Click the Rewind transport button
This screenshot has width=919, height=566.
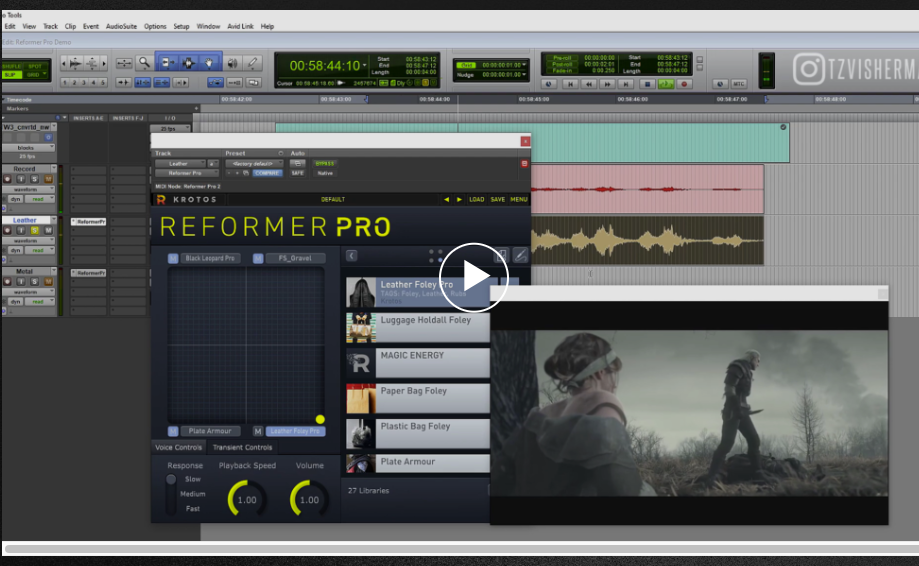coord(588,84)
